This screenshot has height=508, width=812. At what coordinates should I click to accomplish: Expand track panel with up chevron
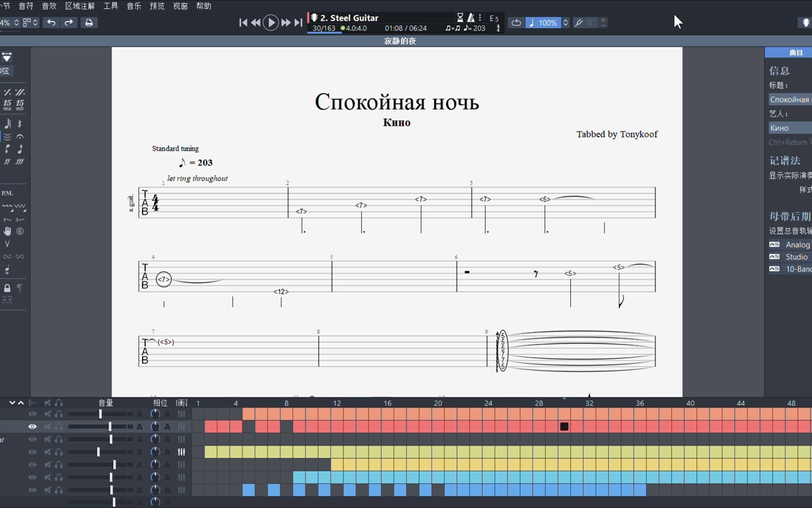(x=21, y=403)
